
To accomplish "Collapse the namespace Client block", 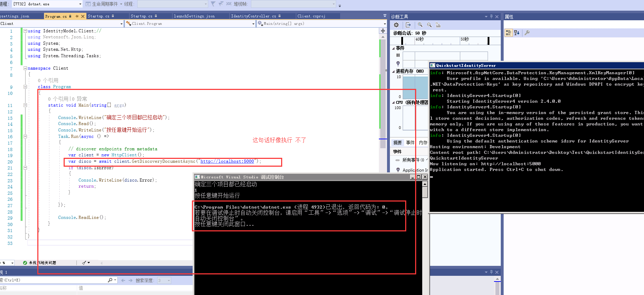I will 25,68.
